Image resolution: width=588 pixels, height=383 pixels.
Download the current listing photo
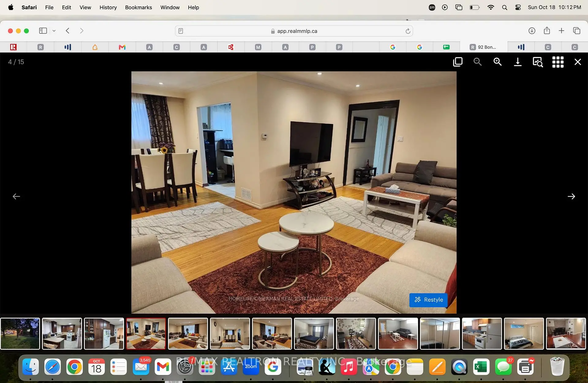(x=518, y=62)
